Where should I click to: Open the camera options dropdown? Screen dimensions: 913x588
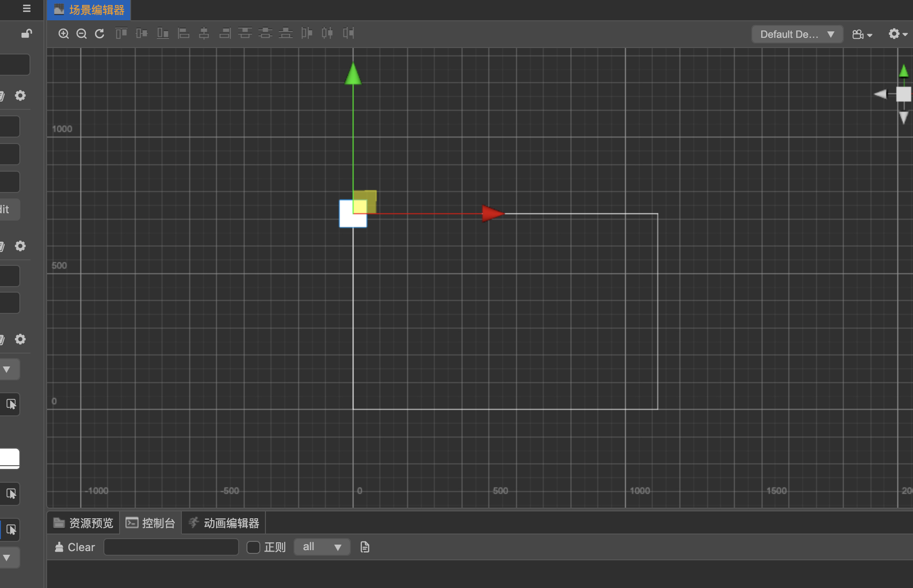tap(862, 35)
